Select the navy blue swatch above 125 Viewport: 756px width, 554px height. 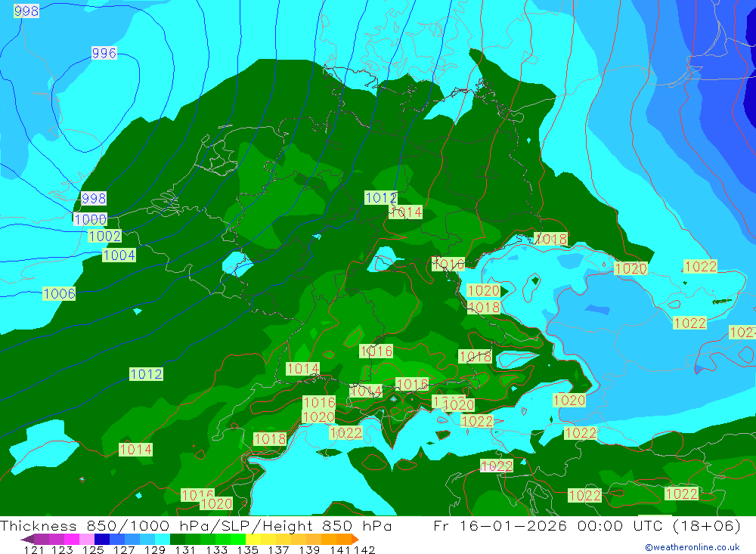[101, 539]
